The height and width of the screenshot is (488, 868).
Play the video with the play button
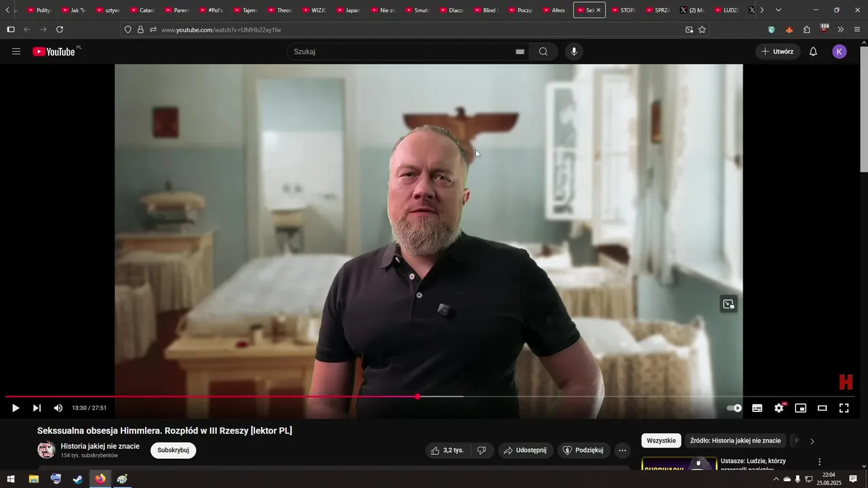tap(16, 408)
